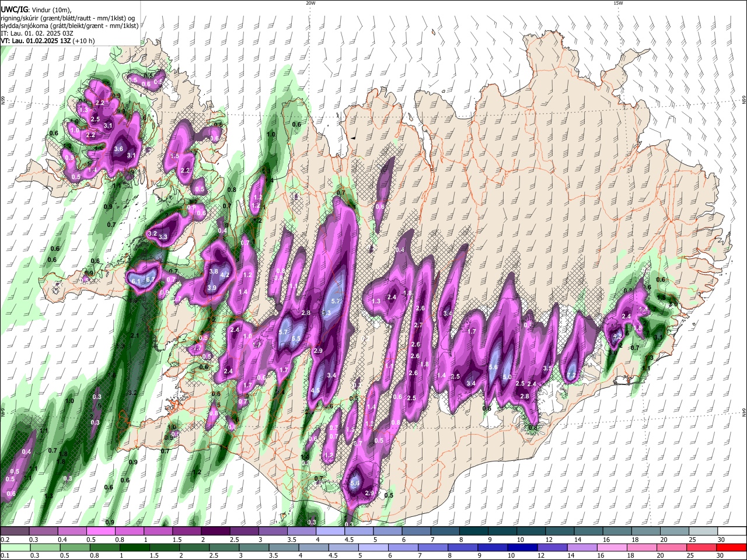Click the bright pink top-row swatch between 0.5 and 0.8

tap(100, 531)
